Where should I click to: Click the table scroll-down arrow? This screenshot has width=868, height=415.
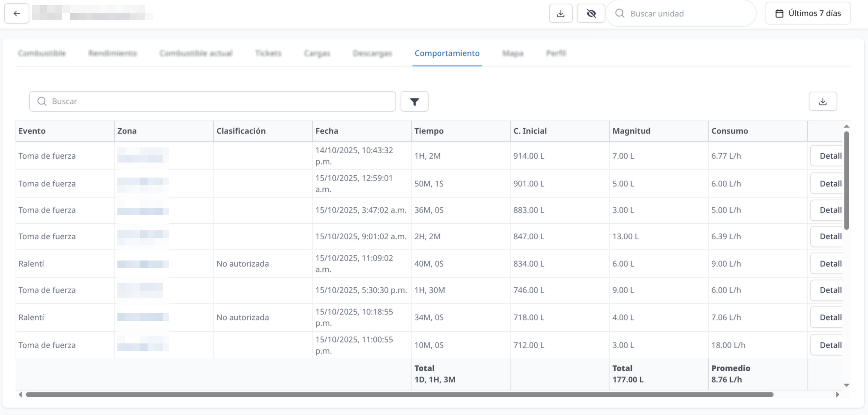[x=847, y=385]
